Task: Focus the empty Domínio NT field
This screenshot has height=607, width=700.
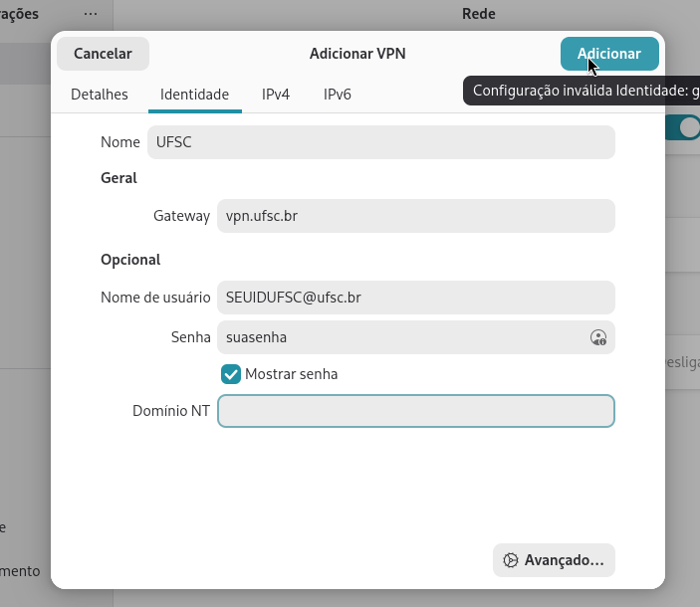Action: pyautogui.click(x=415, y=411)
